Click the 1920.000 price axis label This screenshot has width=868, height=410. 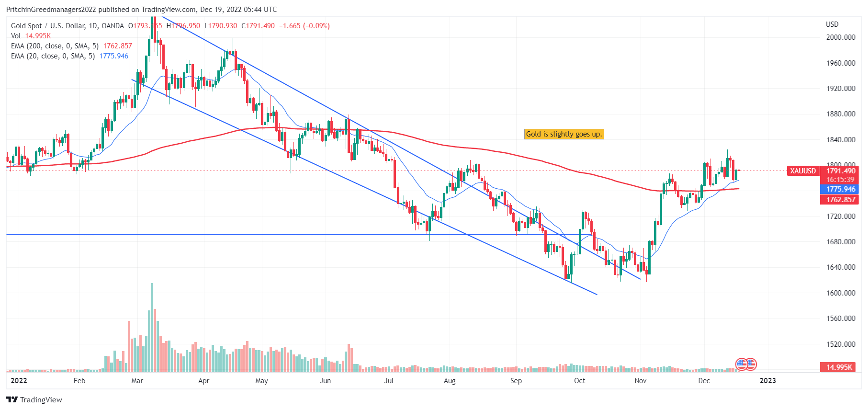click(841, 89)
